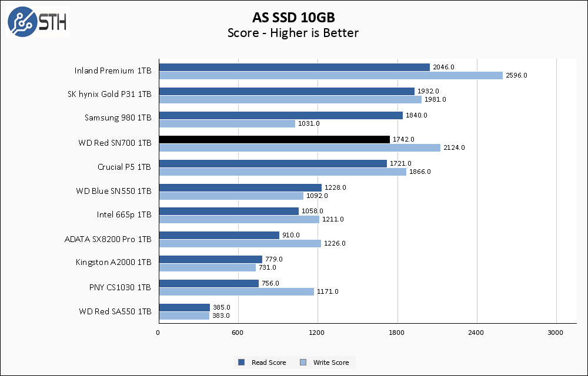Click the 1058.0 value label
Image resolution: width=588 pixels, height=376 pixels.
coord(312,211)
